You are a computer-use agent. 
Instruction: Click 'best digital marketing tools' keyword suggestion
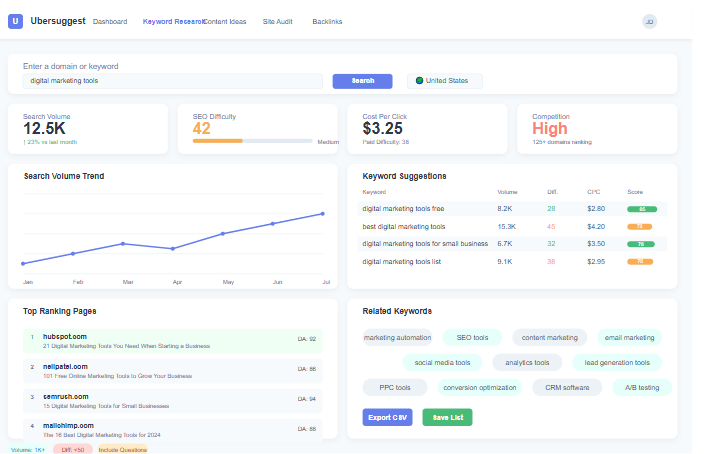coord(404,226)
